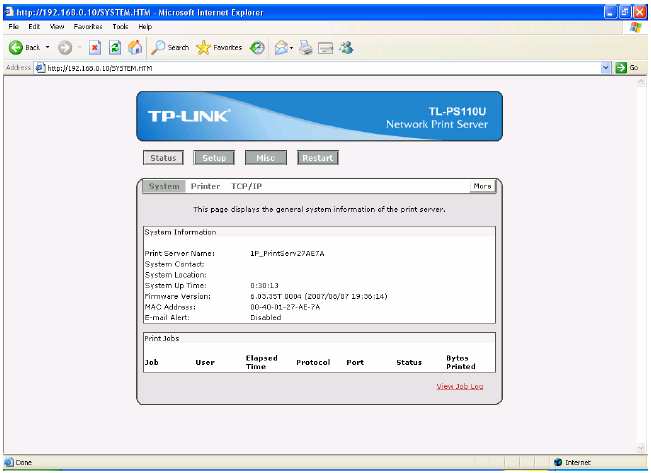The image size is (651, 473).
Task: Select the firmware version value text
Action: [318, 297]
